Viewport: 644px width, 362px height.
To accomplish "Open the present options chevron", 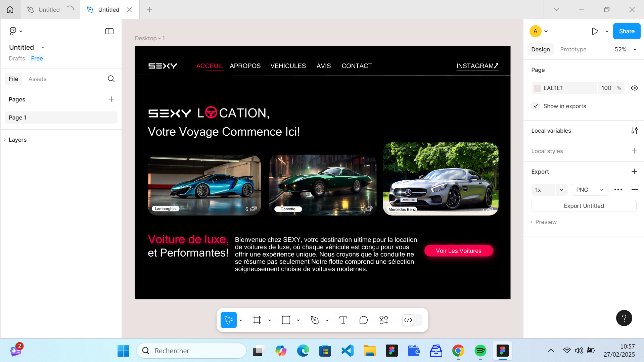I will click(x=607, y=31).
